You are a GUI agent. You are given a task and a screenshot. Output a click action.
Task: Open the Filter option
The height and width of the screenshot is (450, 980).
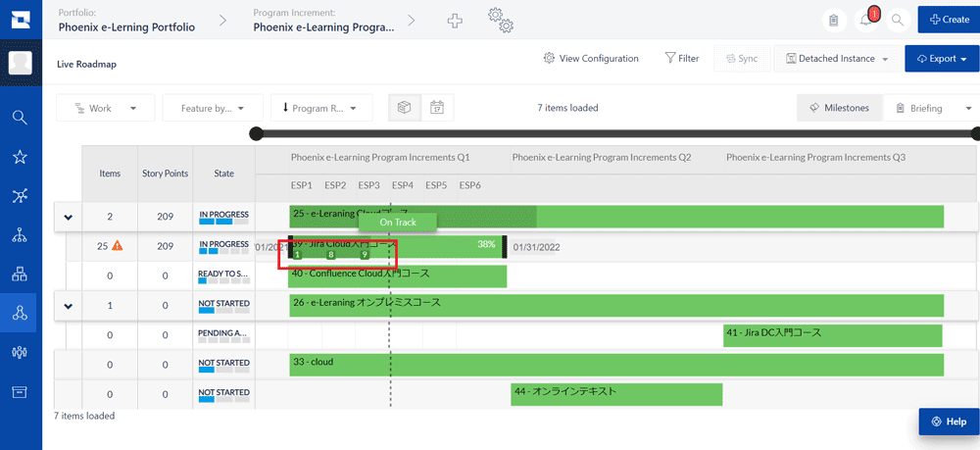coord(682,58)
